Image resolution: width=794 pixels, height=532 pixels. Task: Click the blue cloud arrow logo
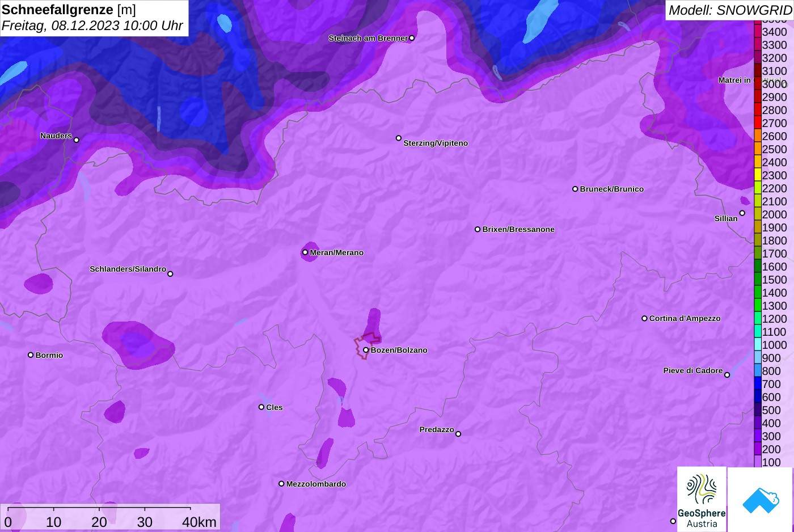tap(761, 500)
